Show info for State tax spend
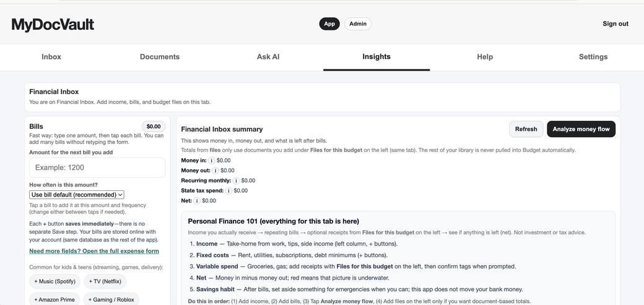 click(x=228, y=190)
